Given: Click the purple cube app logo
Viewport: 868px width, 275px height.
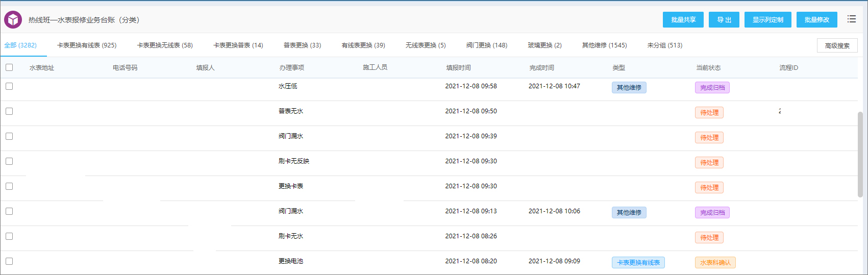Looking at the screenshot, I should click(13, 20).
